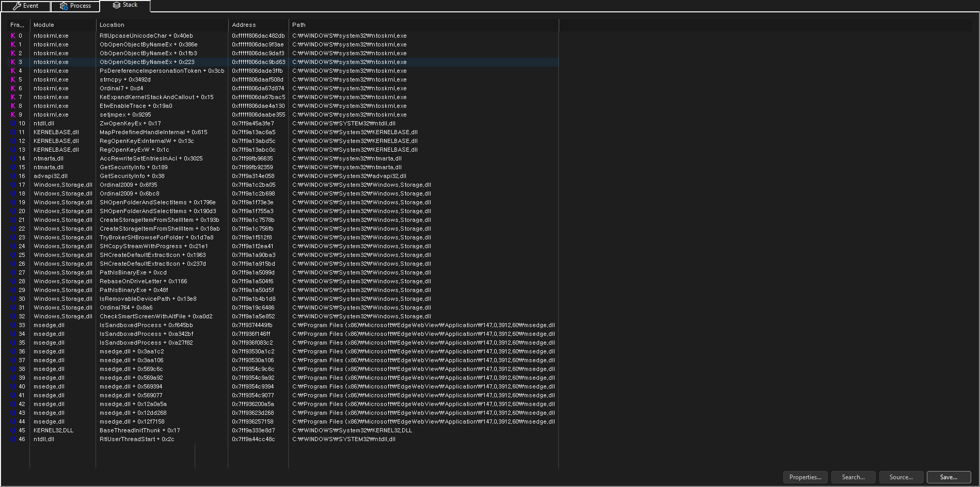Switch to the Process tab
Screen dimensions: 980x487
75,6
